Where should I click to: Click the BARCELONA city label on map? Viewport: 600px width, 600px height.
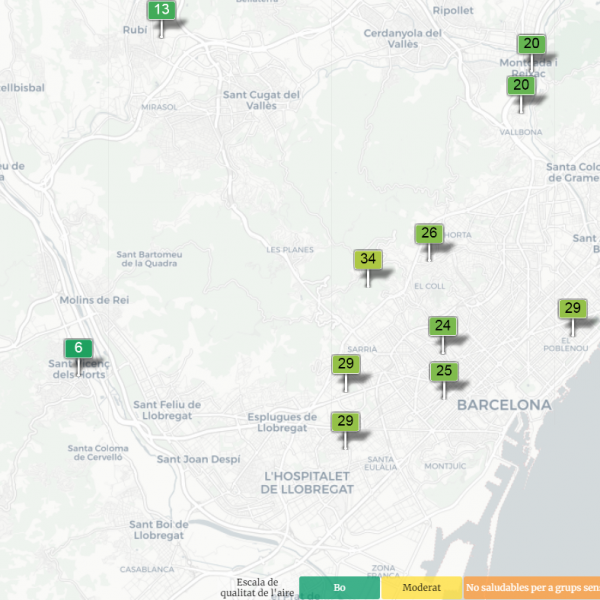(503, 405)
